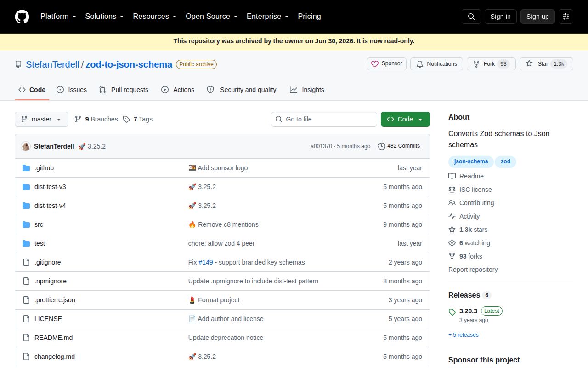Click the Notifications bell button
588x368 pixels.
(437, 64)
